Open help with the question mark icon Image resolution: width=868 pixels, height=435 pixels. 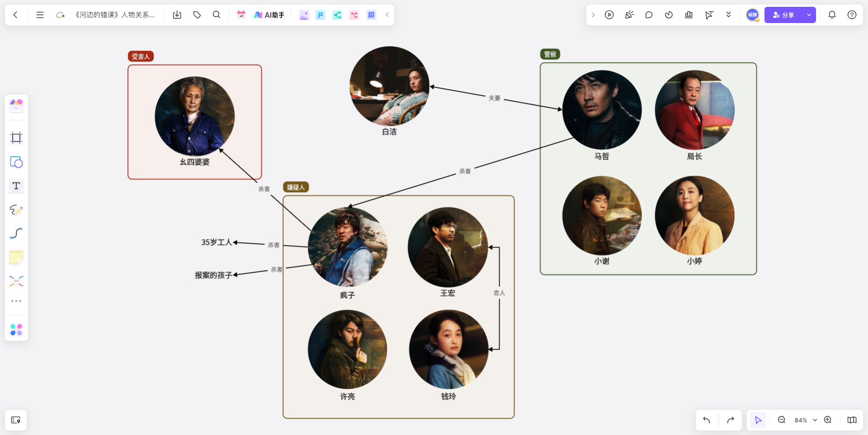point(852,15)
